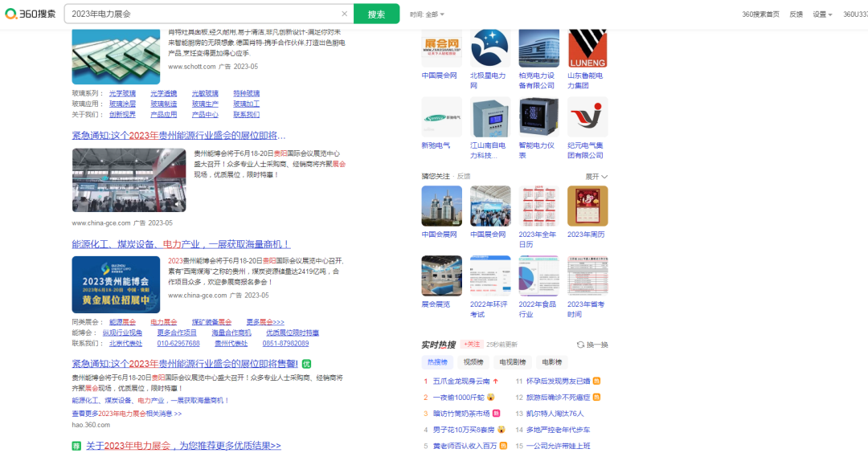Open 中国展会网 logo thumbnail at top
This screenshot has width=868, height=453.
pyautogui.click(x=442, y=49)
